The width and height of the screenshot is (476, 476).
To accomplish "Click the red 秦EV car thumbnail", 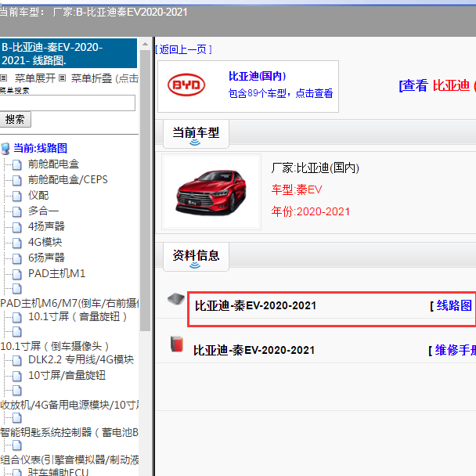I will click(211, 192).
